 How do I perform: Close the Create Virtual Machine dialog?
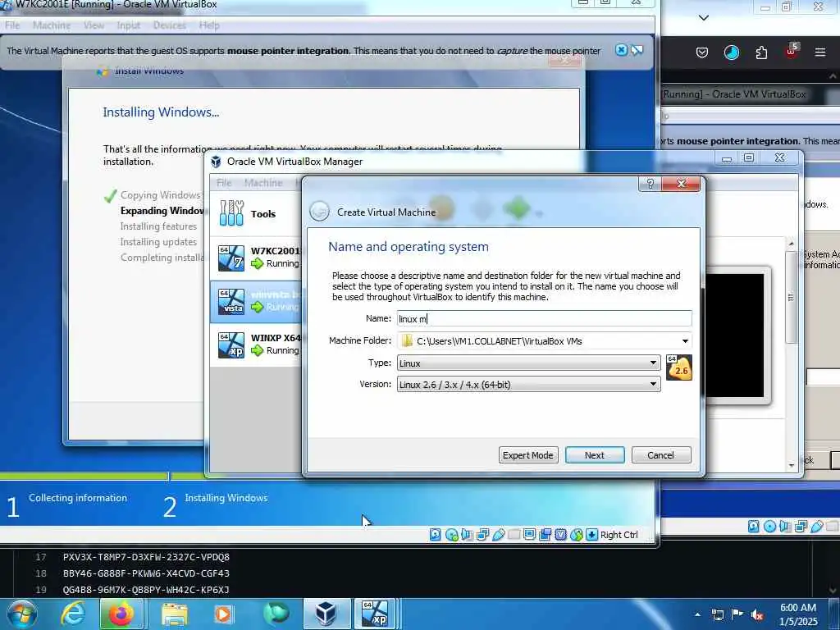681,184
